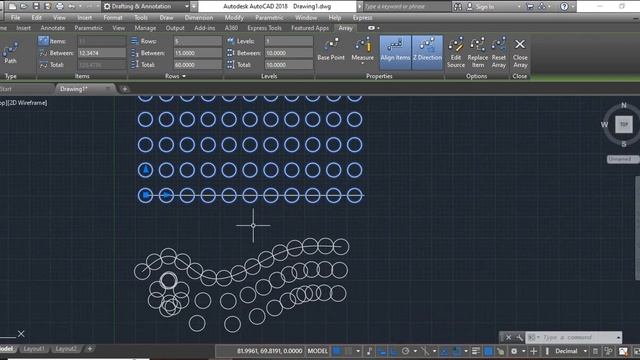
Task: Click Rows Total field showing 60.0000
Action: (198, 65)
